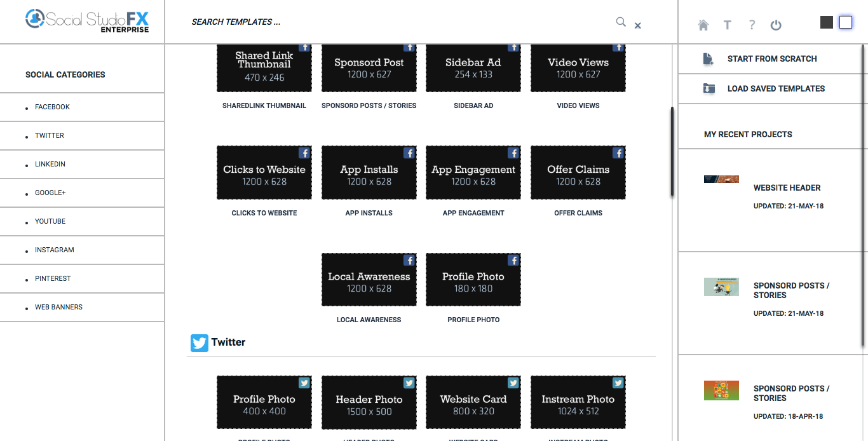Choose Video Views 1200 x 627 template
868x441 pixels.
(x=578, y=67)
